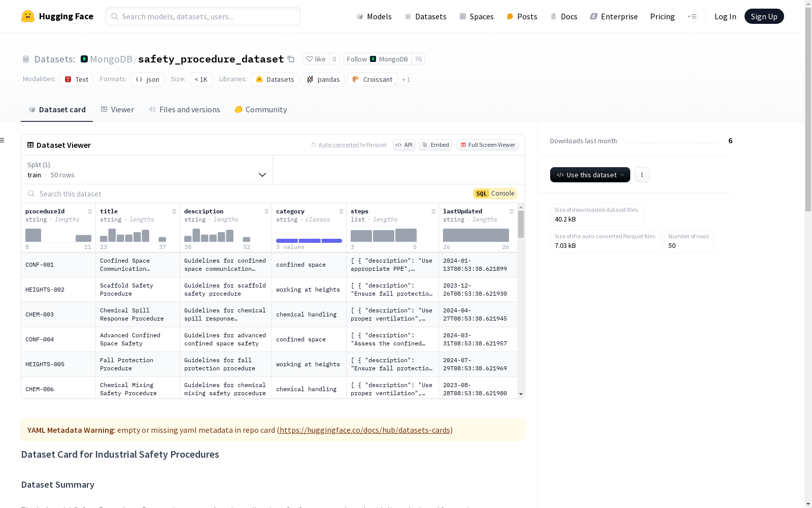Select the CHEM-006 cell
Screen dimensions: 812x508
(58, 389)
